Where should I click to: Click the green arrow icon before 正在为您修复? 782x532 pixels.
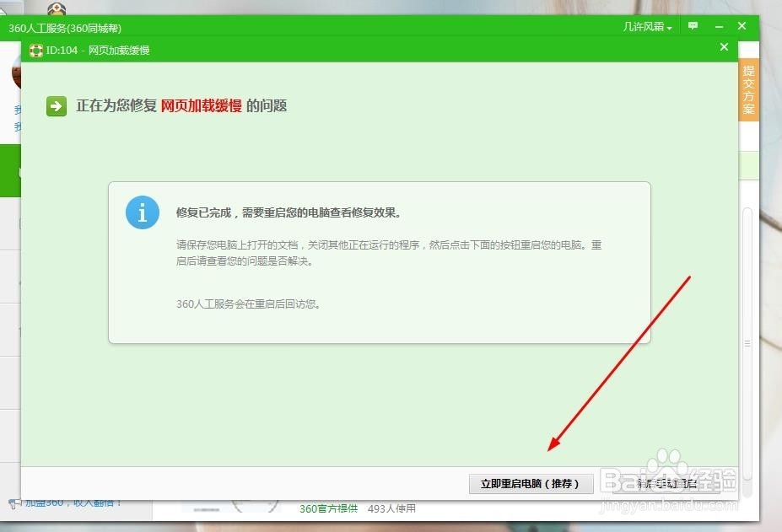pyautogui.click(x=57, y=105)
